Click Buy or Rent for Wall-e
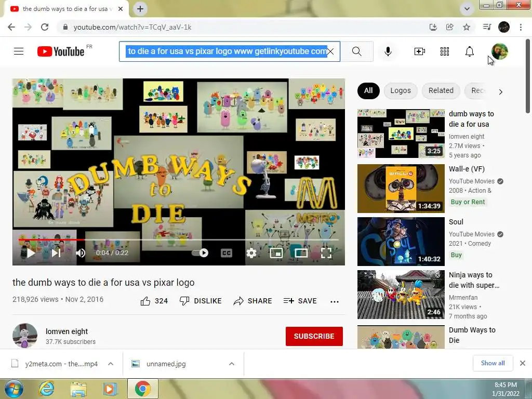The image size is (532, 399). click(x=468, y=202)
